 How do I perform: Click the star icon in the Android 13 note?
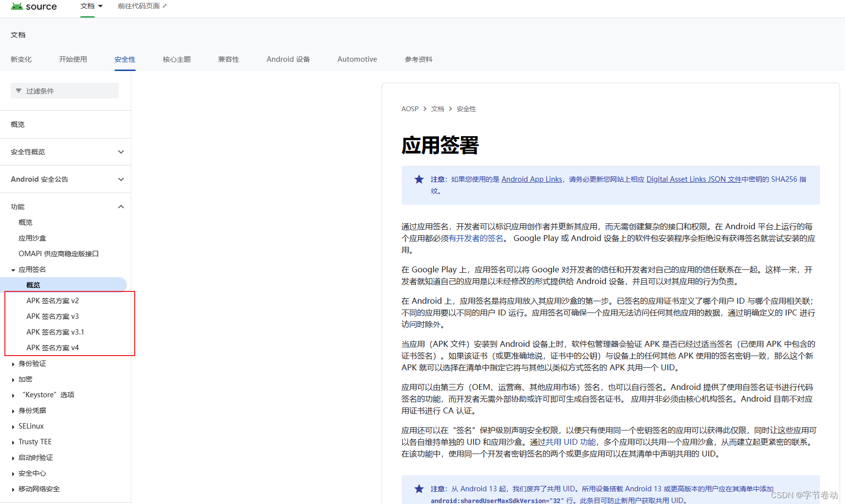click(x=419, y=489)
